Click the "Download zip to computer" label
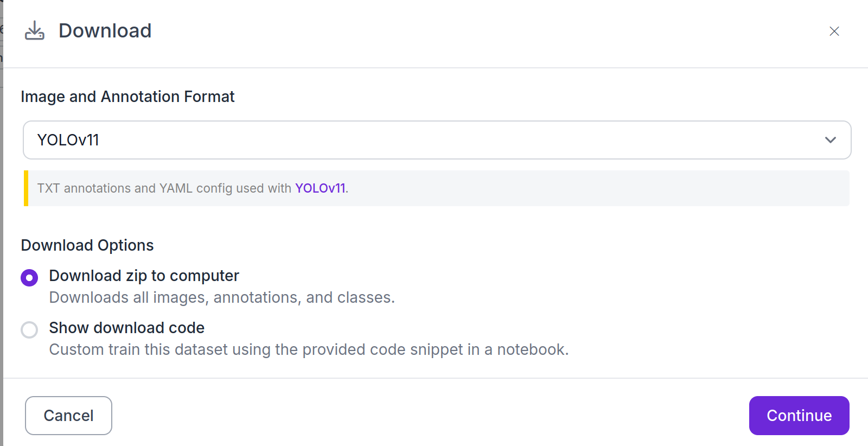This screenshot has width=868, height=446. [144, 276]
